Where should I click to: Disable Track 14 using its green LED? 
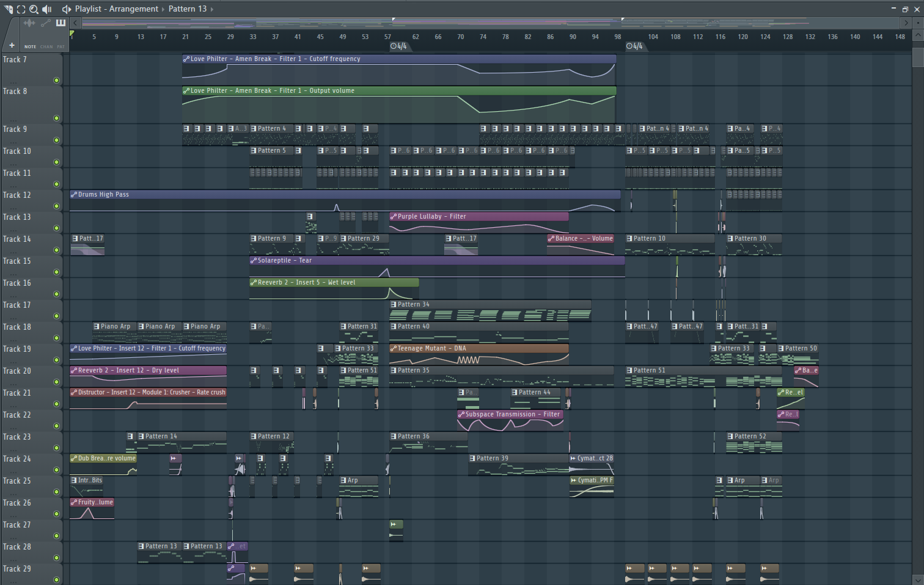coord(57,250)
